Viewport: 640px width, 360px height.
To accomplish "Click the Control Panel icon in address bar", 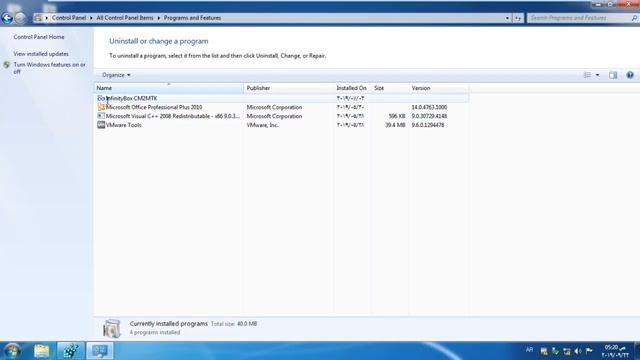I will tap(38, 18).
